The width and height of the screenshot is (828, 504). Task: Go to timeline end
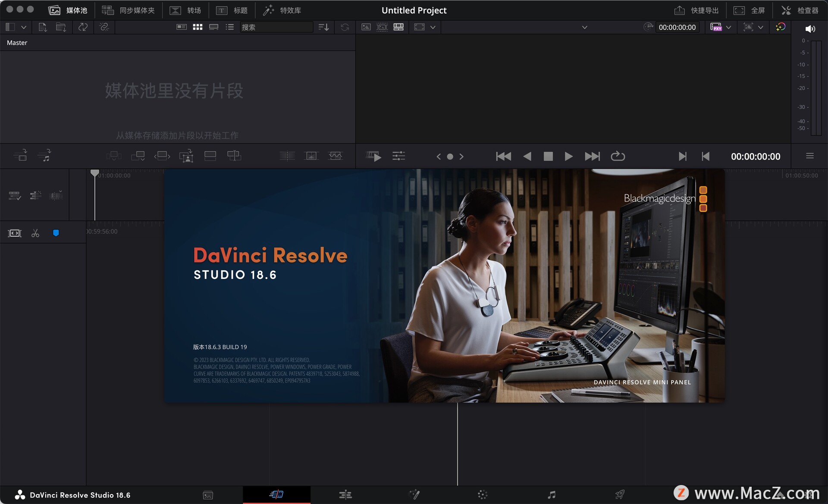592,156
